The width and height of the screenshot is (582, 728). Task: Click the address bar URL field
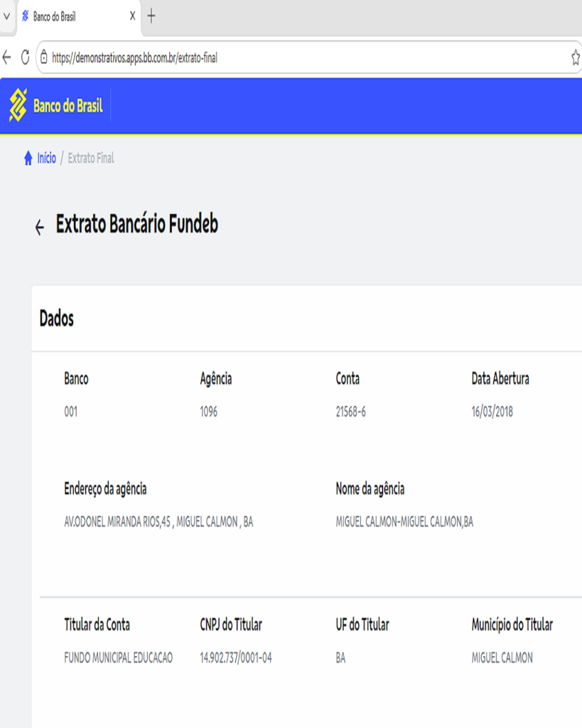284,58
